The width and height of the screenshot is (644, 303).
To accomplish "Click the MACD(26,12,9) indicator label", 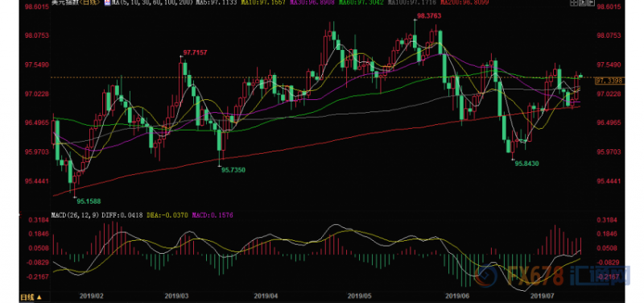I will point(69,214).
